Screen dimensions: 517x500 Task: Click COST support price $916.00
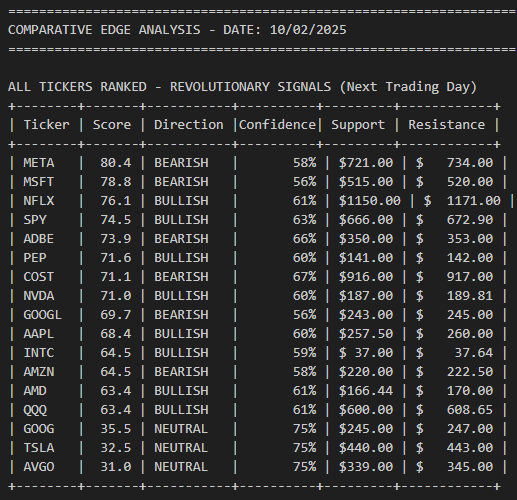pos(366,277)
